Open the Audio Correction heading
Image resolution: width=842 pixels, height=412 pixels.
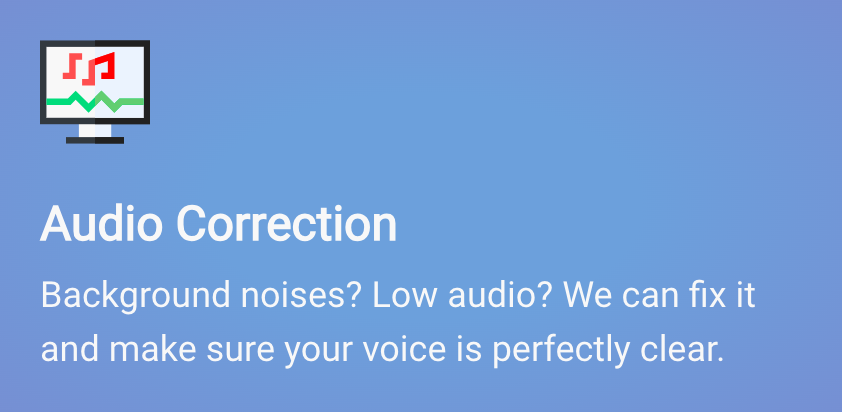(218, 224)
